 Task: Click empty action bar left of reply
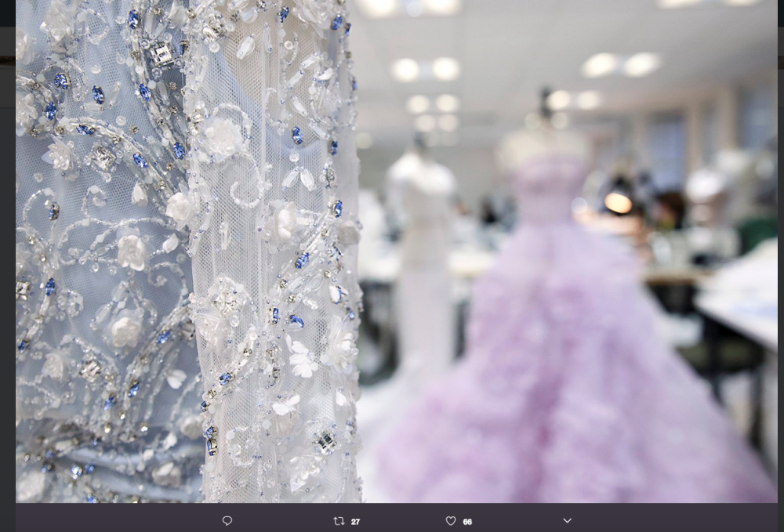point(118,521)
